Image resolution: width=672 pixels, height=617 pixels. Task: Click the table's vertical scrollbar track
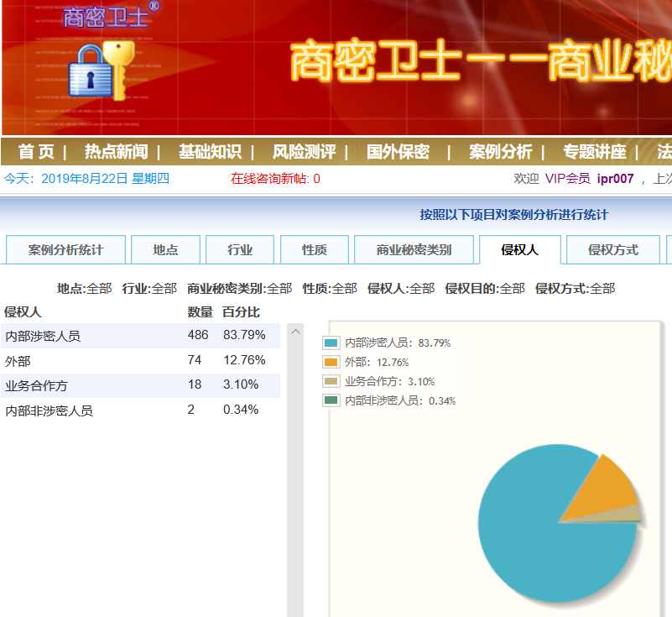(x=295, y=476)
